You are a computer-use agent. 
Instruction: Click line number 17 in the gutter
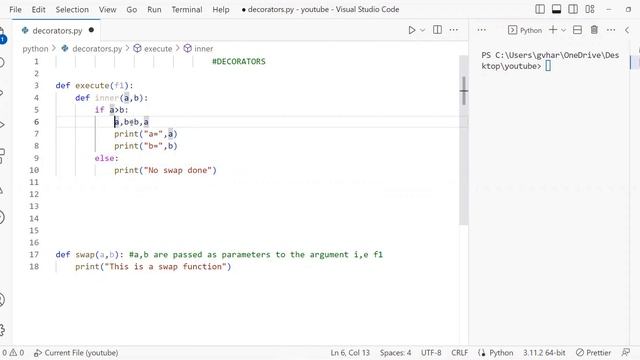34,254
